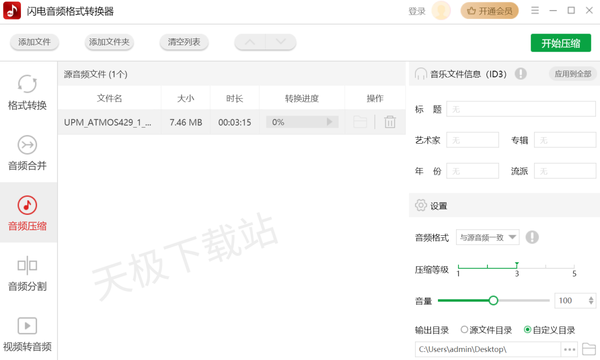This screenshot has height=360, width=600.
Task: Click the 音量 volume slider knob
Action: [493, 300]
